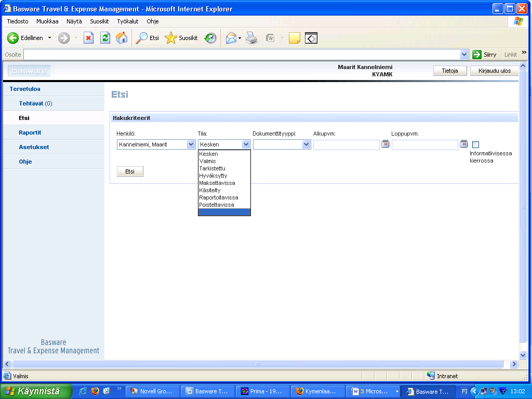Open the Dokumenttityyppi dropdown
This screenshot has height=399, width=532.
pos(306,144)
